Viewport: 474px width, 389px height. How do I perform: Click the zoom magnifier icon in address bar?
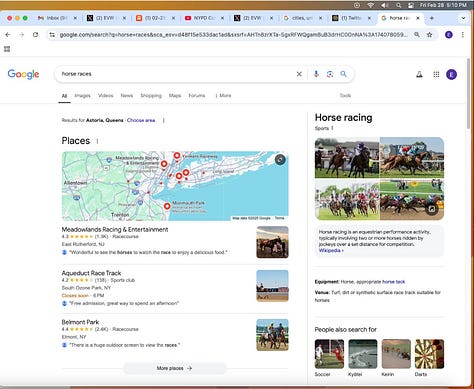[x=417, y=35]
